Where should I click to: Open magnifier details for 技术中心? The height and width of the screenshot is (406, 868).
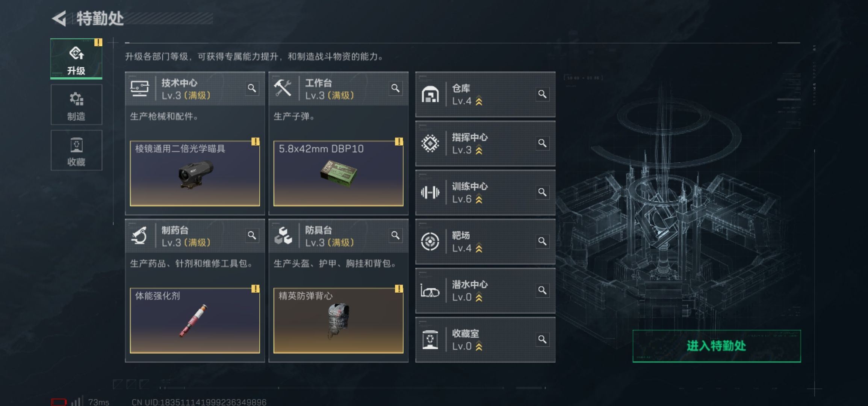click(252, 88)
